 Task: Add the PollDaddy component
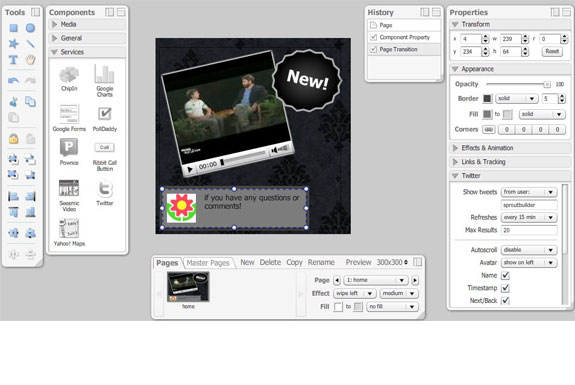click(105, 119)
